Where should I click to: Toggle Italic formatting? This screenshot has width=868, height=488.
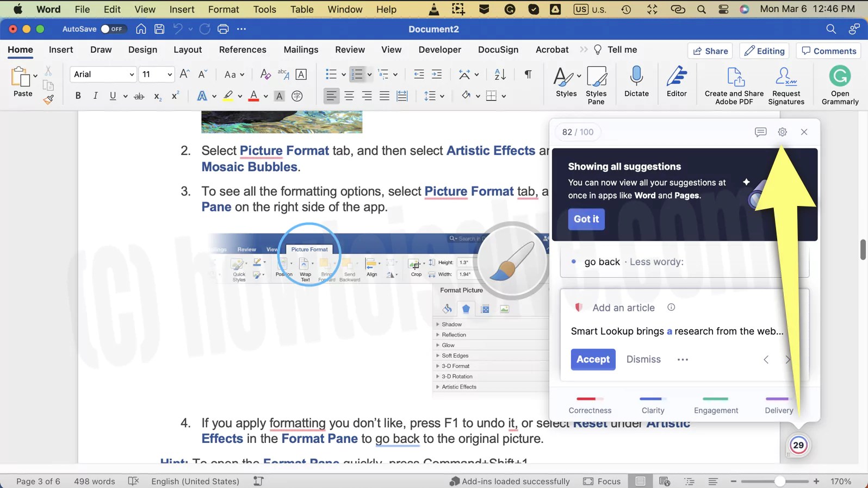click(95, 96)
